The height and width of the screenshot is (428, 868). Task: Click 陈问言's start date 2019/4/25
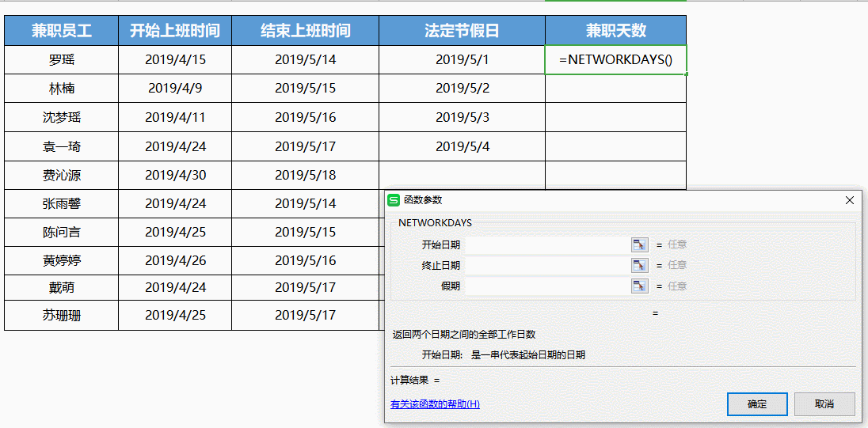pyautogui.click(x=175, y=233)
